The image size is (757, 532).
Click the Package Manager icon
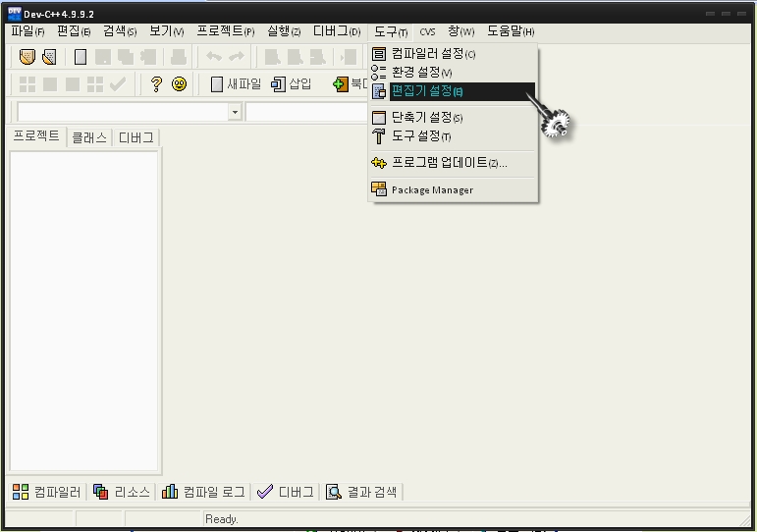379,189
